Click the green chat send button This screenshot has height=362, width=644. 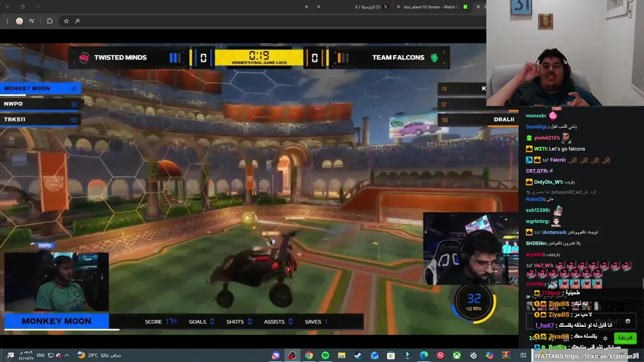point(625,338)
